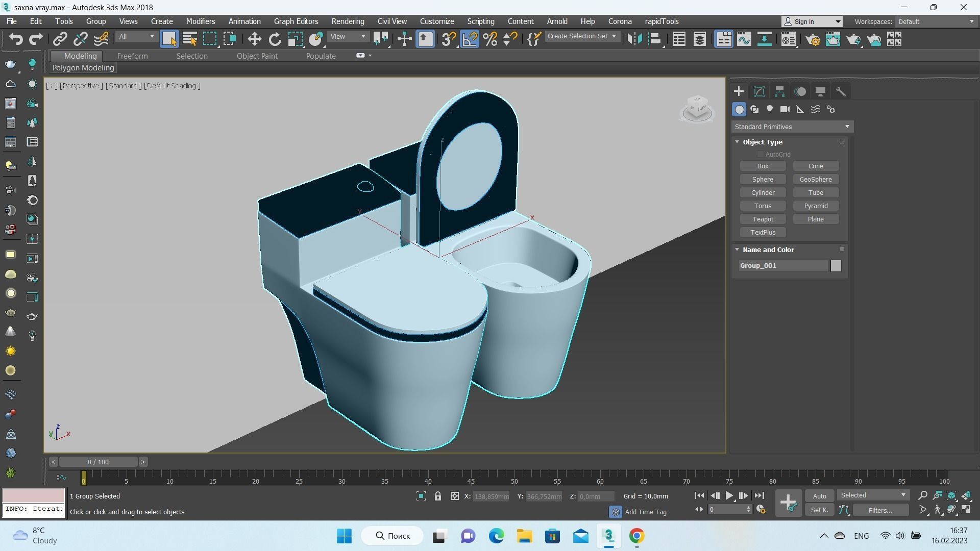Switch to the Object Paint ribbon tab
Image resolution: width=980 pixels, height=551 pixels.
(257, 56)
